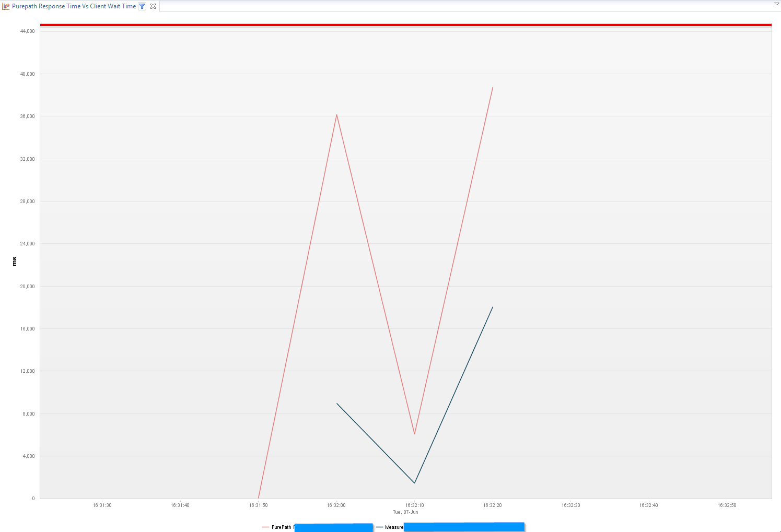Open the filter icon beside the tab title
Viewport: 781px width, 532px height.
tap(142, 6)
